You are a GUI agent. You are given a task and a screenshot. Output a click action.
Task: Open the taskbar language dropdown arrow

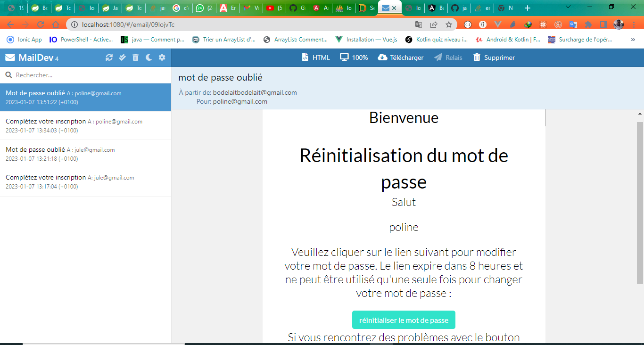(x=567, y=7)
